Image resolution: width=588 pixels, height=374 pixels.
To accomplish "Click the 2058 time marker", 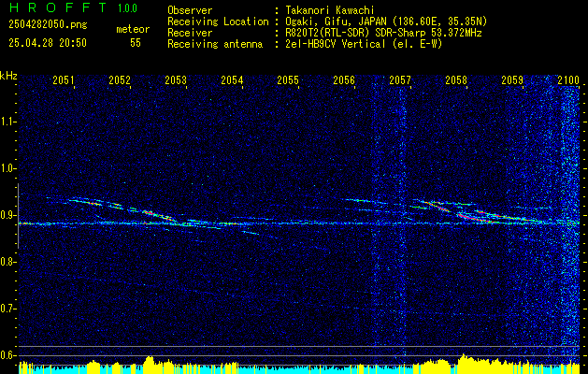I will (456, 79).
